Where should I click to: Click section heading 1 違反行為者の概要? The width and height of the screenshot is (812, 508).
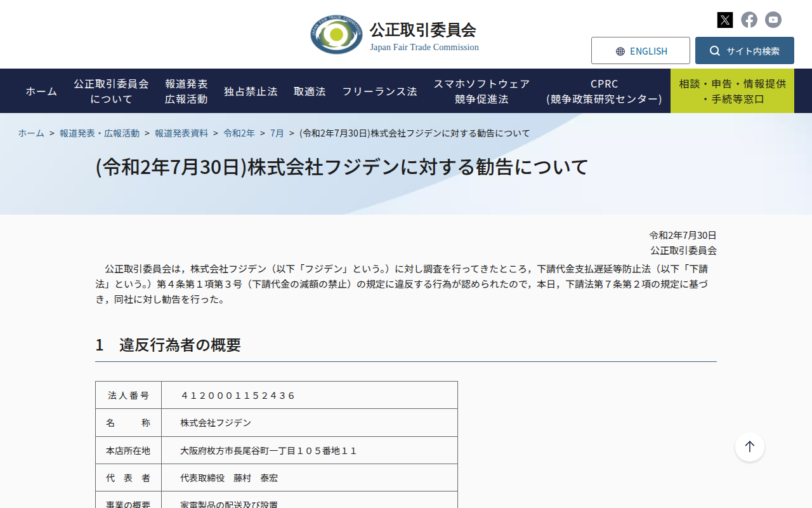[x=168, y=345]
